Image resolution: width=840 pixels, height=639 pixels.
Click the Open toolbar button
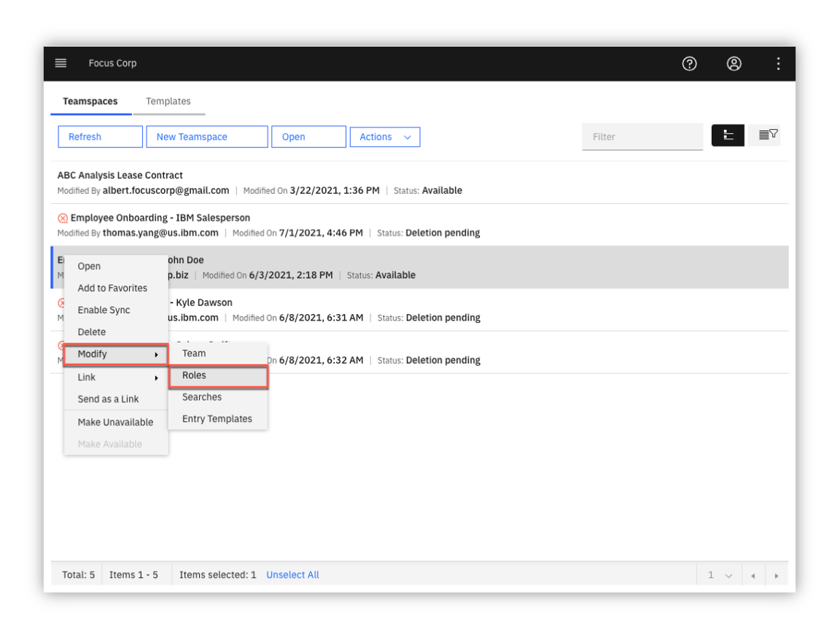[x=308, y=136]
